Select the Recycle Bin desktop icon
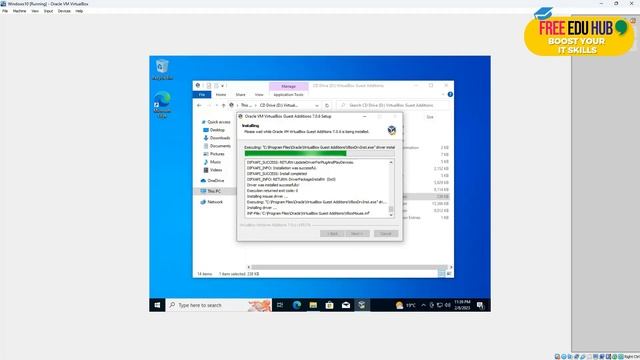Image resolution: width=640 pixels, height=360 pixels. click(x=162, y=69)
